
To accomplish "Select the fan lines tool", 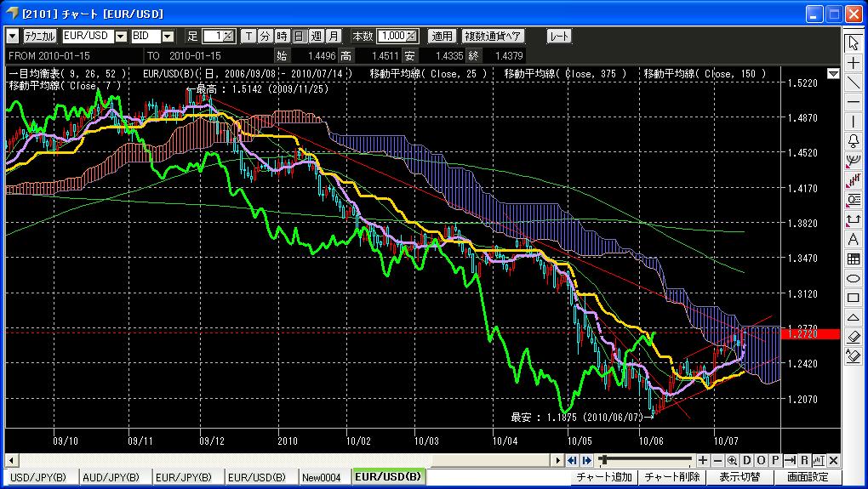I will [853, 161].
